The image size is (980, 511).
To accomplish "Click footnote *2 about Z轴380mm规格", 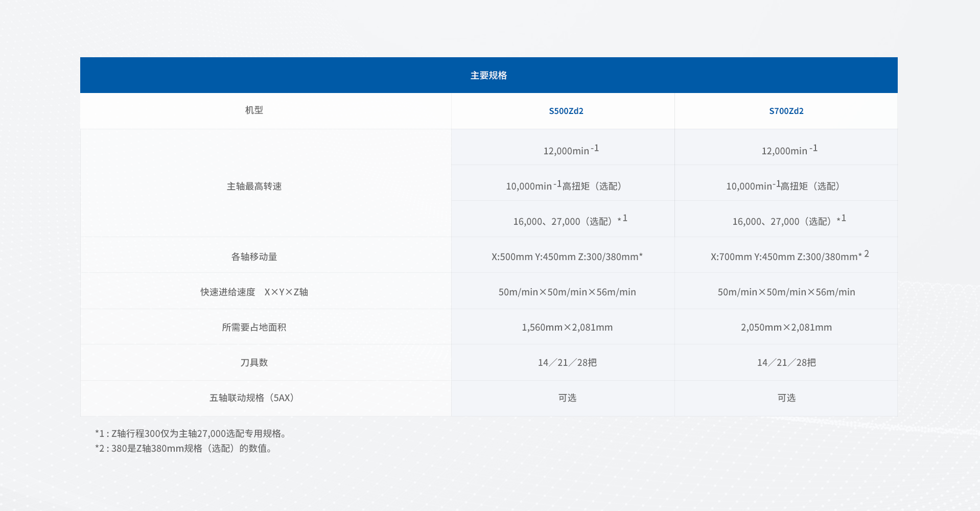I will (x=183, y=448).
